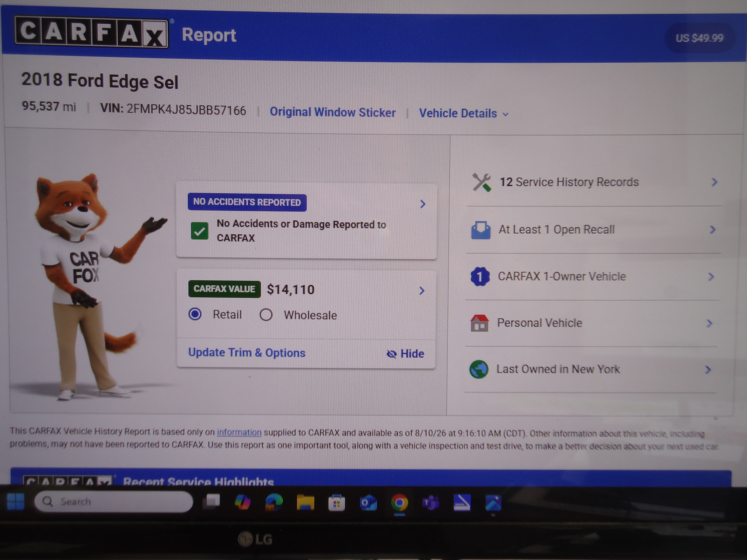The height and width of the screenshot is (560, 747).
Task: Click the 1-Owner badge icon
Action: pos(480,277)
